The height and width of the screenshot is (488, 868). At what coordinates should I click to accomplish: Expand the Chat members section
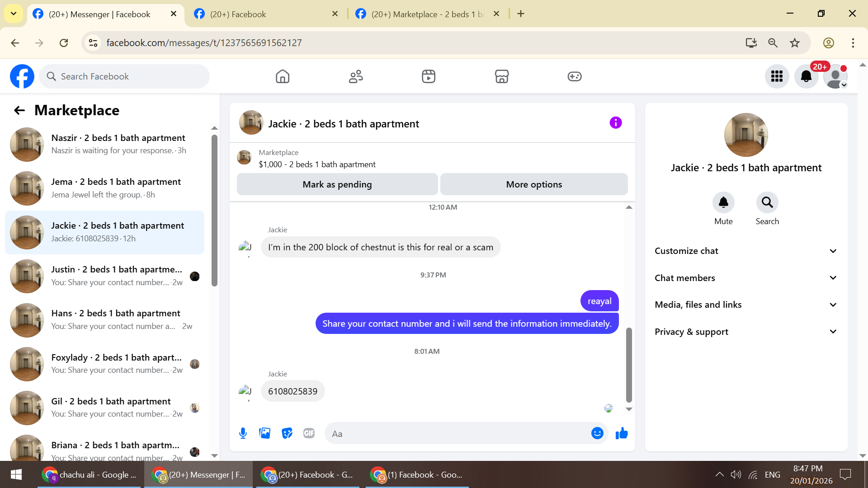click(x=746, y=278)
